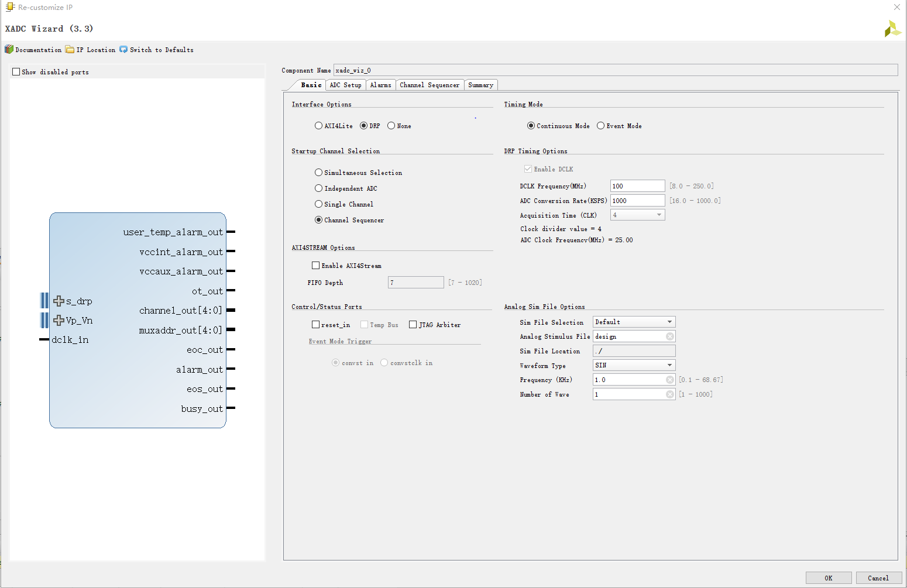907x588 pixels.
Task: Open Waveform Type dropdown
Action: (634, 365)
